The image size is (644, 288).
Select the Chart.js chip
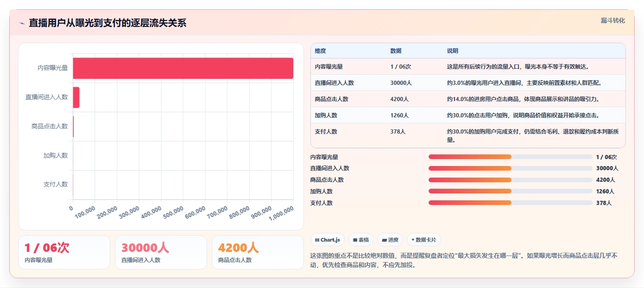(x=328, y=240)
